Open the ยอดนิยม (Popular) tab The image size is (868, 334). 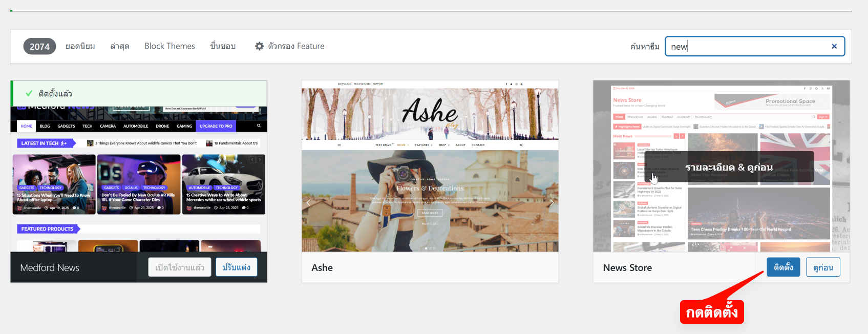(x=80, y=46)
